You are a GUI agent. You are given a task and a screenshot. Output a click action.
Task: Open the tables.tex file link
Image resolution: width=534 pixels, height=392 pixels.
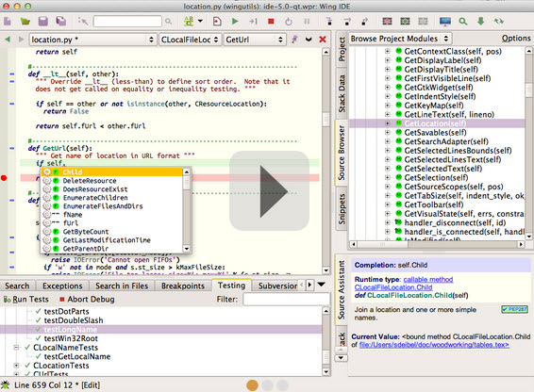[x=434, y=345]
